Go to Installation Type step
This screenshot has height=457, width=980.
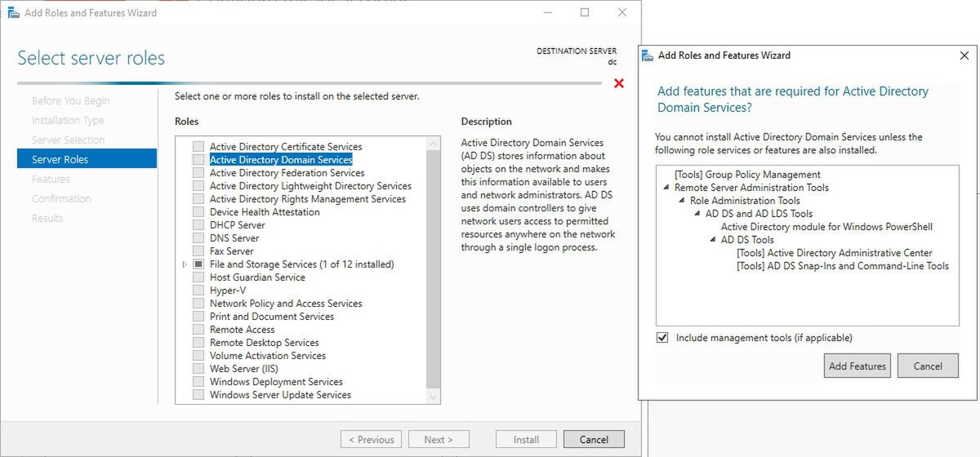pos(68,121)
